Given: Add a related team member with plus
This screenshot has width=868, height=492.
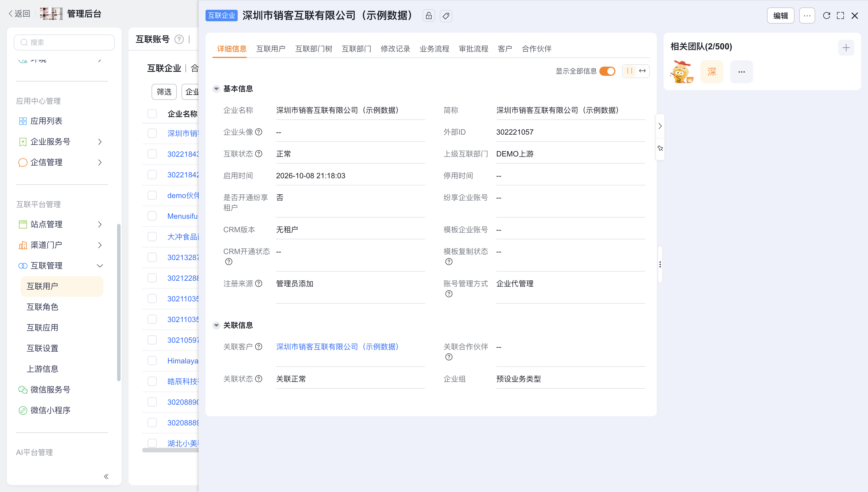Looking at the screenshot, I should tap(846, 48).
